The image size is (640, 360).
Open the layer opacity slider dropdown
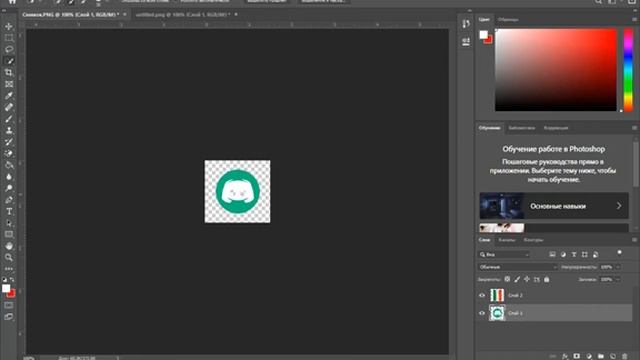(618, 267)
